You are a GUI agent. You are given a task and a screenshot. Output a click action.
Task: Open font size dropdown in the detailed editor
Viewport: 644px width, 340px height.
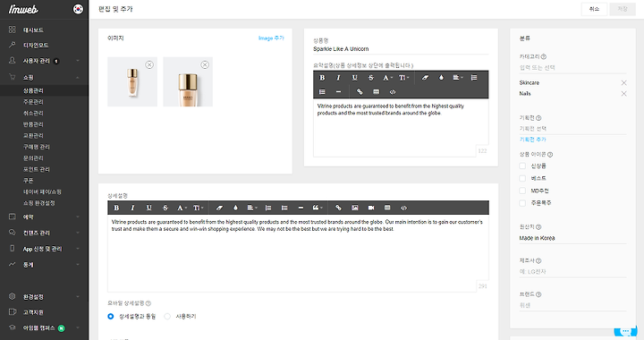click(x=199, y=208)
